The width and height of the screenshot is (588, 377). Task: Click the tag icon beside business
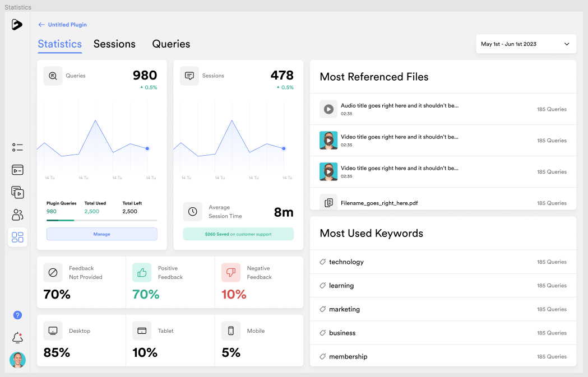click(322, 333)
